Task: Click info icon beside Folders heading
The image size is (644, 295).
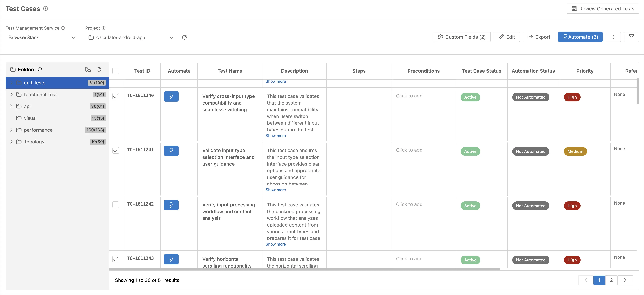Action: click(x=40, y=69)
